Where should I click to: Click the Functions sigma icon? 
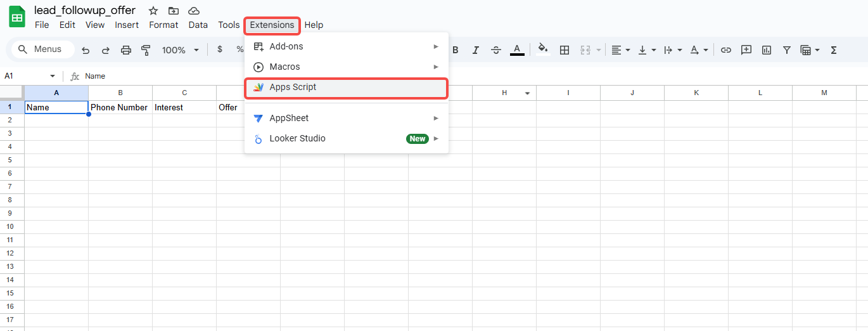(834, 49)
